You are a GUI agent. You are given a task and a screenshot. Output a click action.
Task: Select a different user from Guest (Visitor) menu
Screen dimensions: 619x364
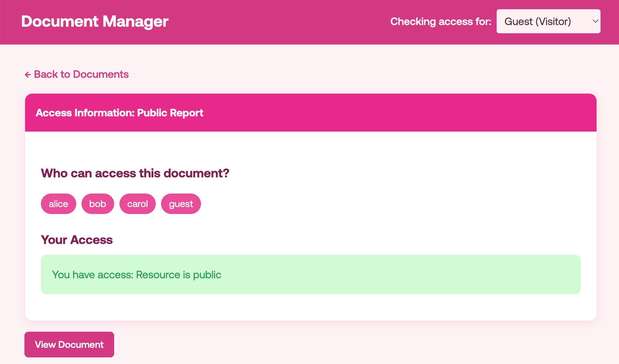click(x=548, y=21)
